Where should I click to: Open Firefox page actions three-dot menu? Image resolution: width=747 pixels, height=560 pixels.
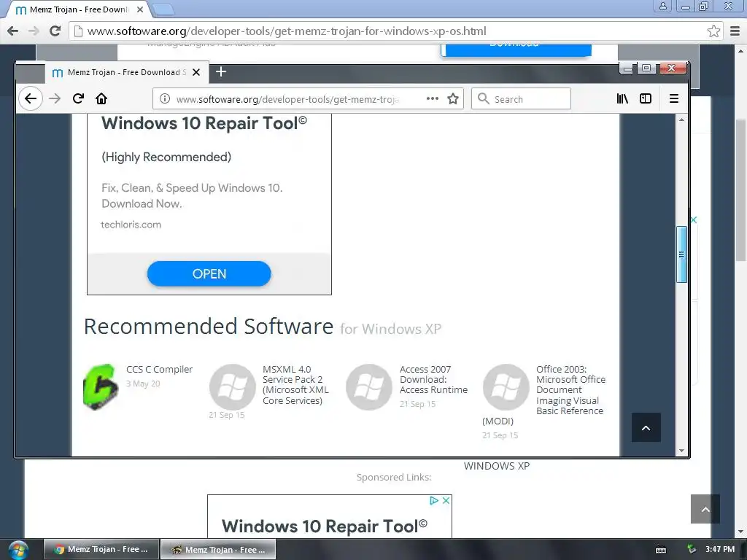coord(432,98)
